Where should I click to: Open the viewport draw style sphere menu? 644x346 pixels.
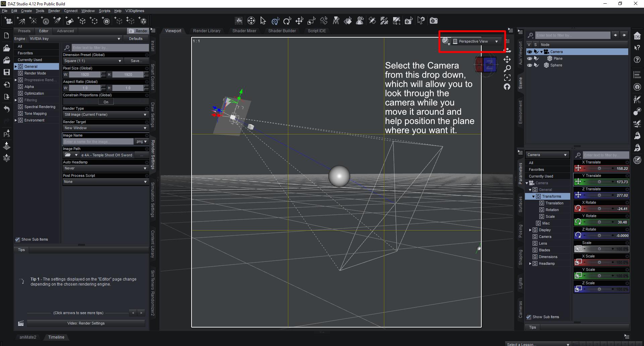[446, 41]
